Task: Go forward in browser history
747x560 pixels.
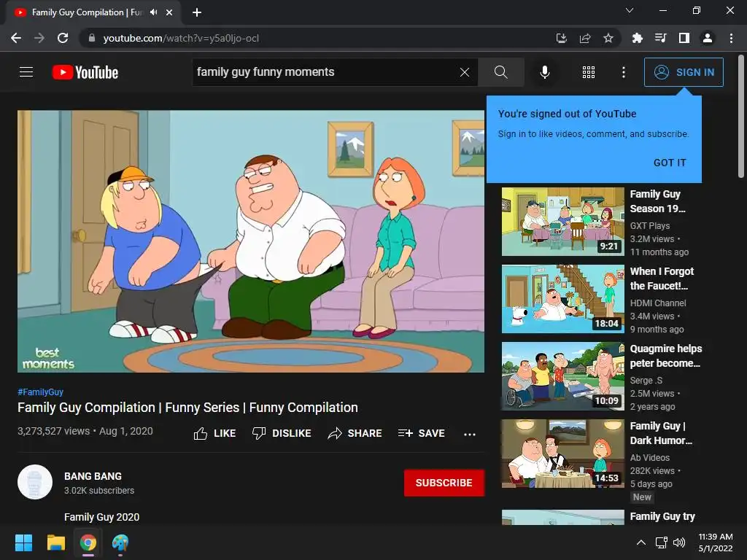Action: [x=39, y=38]
